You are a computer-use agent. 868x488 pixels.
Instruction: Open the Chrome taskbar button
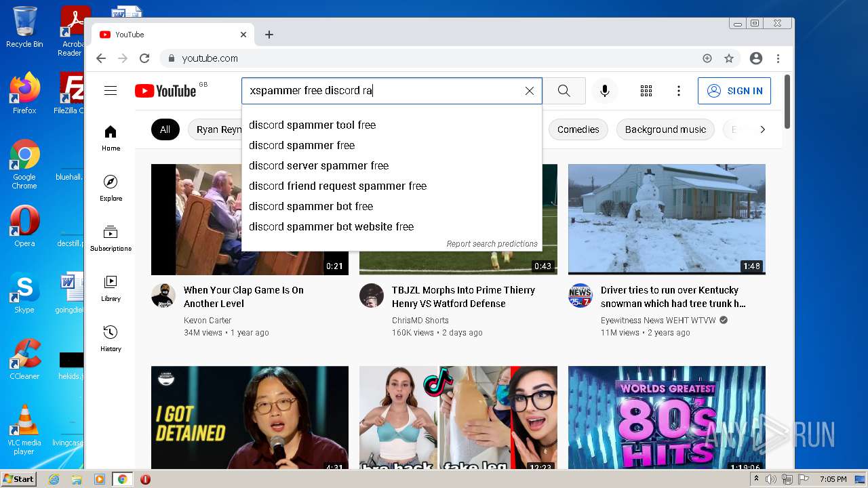point(123,479)
